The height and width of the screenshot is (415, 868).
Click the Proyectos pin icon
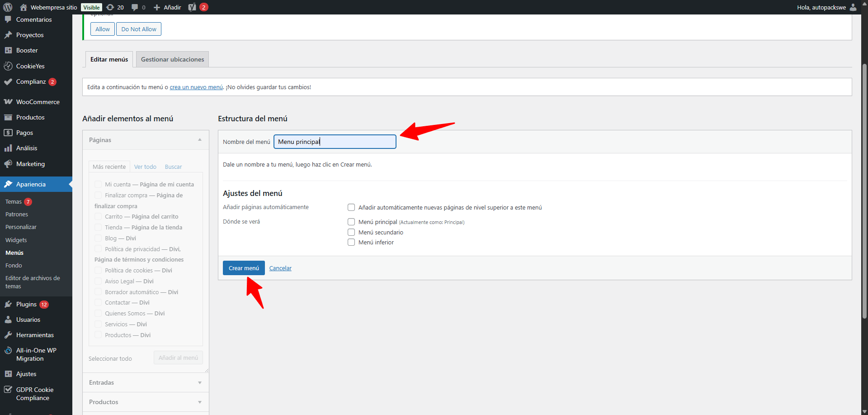click(x=8, y=35)
